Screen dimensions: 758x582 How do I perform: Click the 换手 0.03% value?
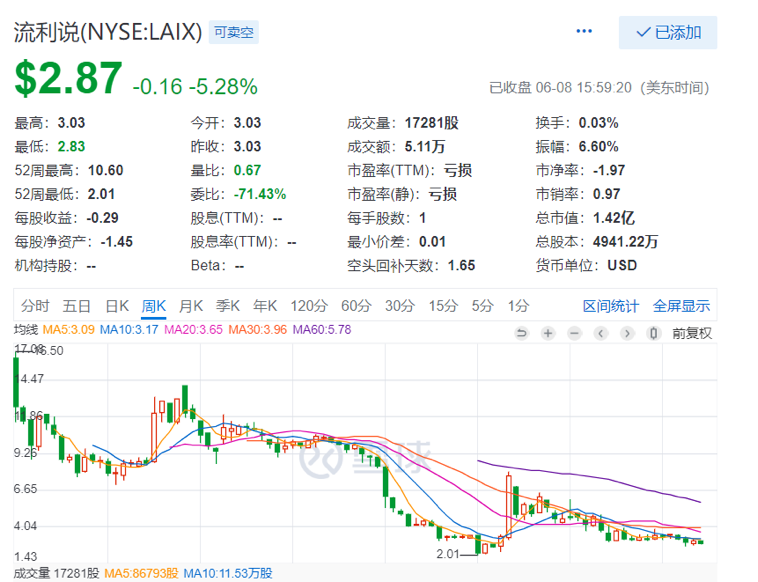598,123
